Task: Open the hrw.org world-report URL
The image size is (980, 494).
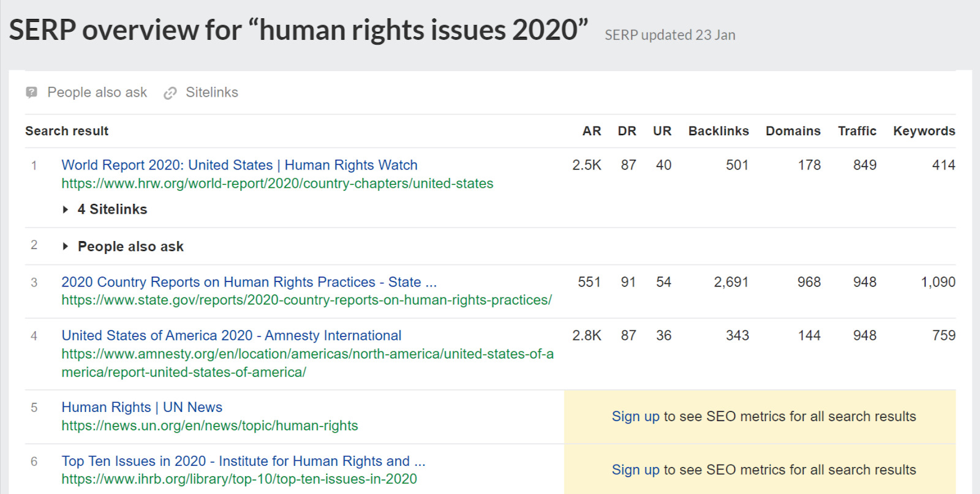Action: tap(277, 184)
